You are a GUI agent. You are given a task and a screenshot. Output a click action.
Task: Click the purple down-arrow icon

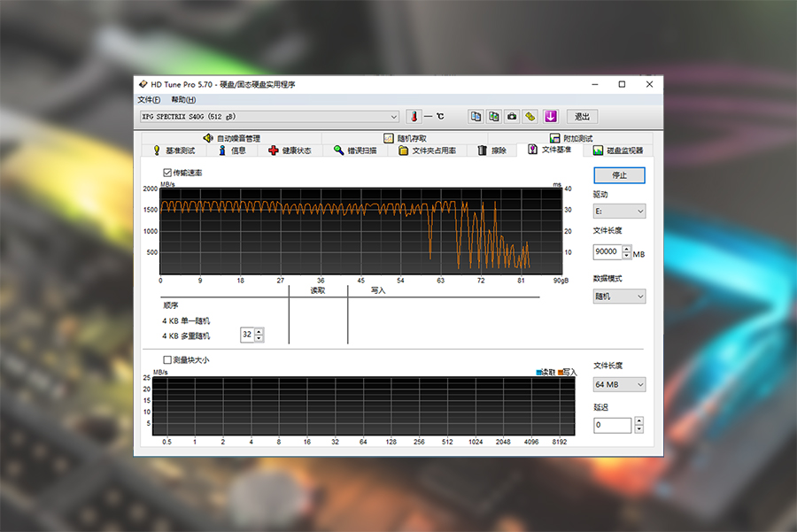click(x=551, y=116)
